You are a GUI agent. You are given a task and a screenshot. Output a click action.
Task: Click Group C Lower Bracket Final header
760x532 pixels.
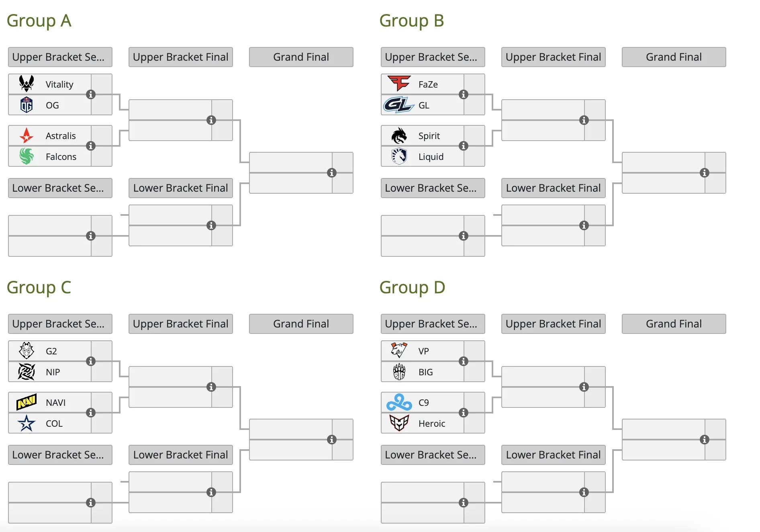coord(180,455)
